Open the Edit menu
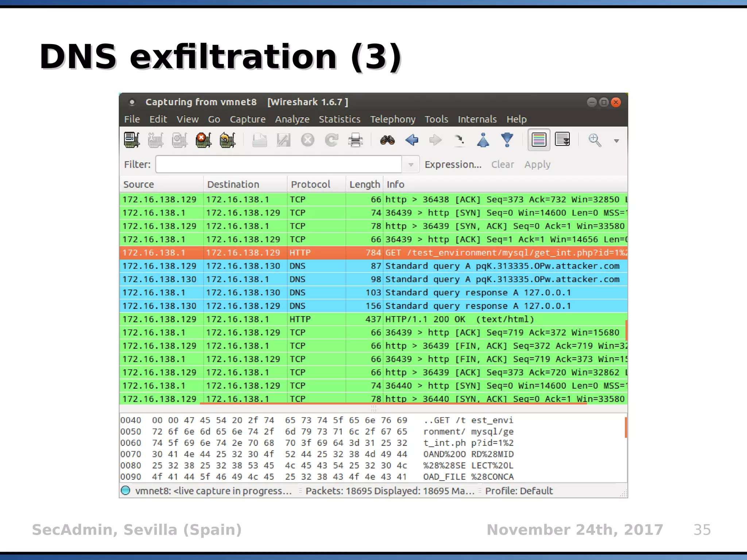The image size is (747, 560). (158, 119)
